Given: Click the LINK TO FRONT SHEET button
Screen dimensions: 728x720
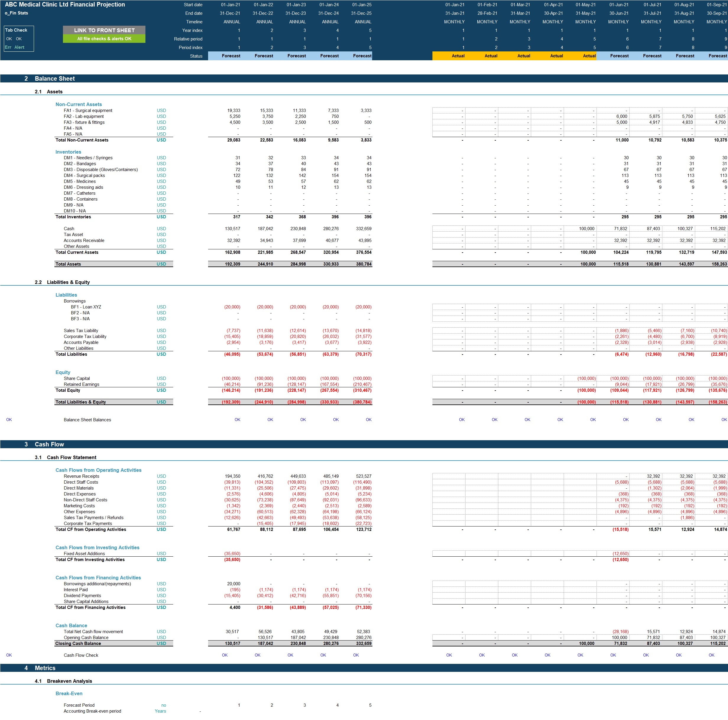Looking at the screenshot, I should (x=104, y=30).
